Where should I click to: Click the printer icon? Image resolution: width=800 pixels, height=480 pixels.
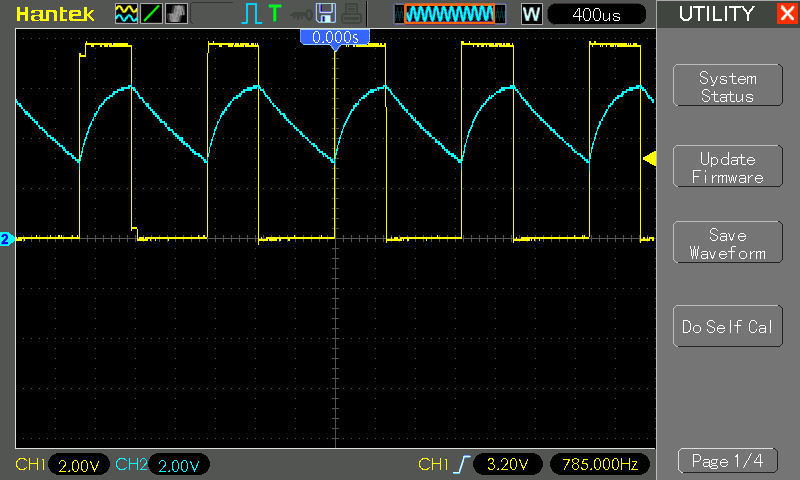(351, 14)
